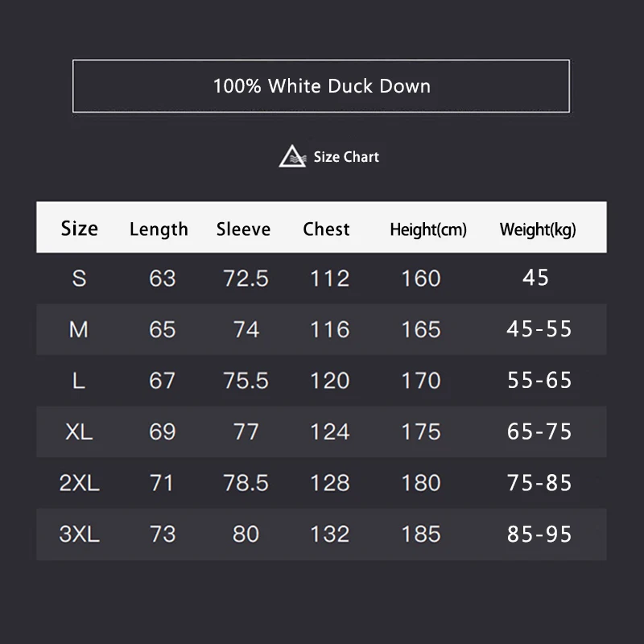Select the M size row label
Screen dimensions: 644x644
point(79,329)
